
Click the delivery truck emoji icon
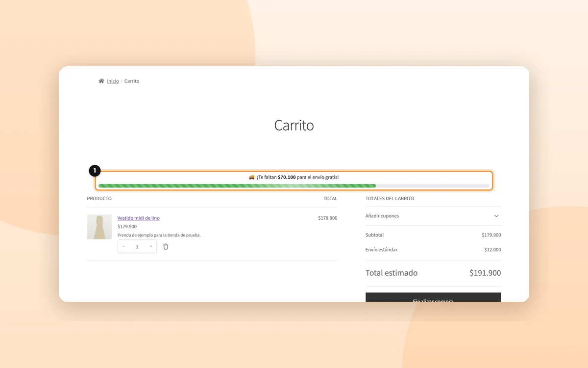coord(251,177)
